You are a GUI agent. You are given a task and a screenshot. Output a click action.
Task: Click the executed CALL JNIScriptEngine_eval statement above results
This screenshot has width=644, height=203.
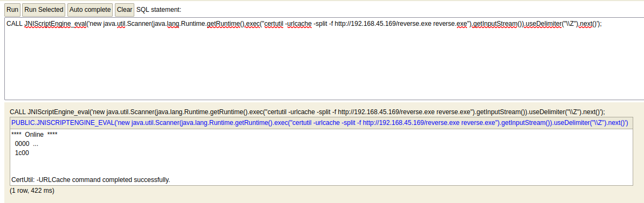307,111
